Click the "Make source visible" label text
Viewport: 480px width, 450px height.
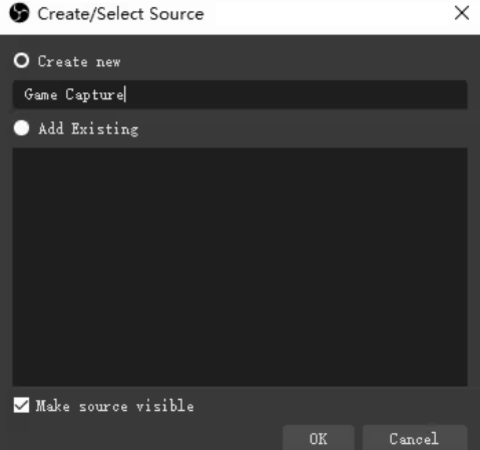pos(115,406)
